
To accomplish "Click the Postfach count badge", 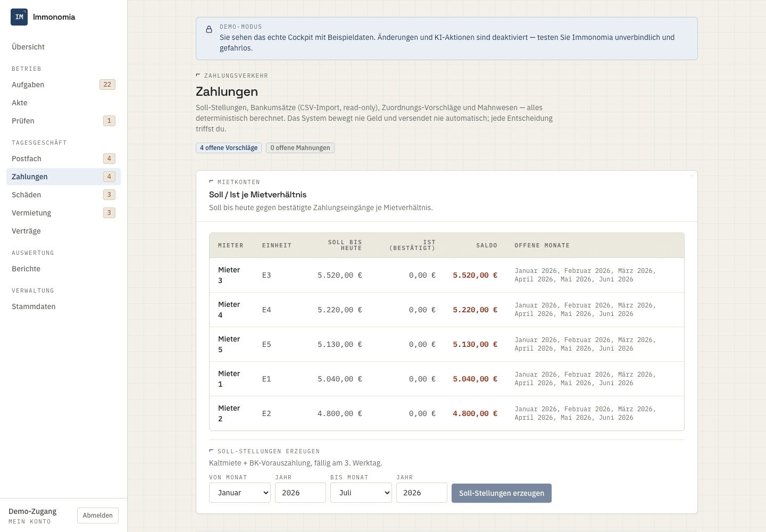I will [x=109, y=159].
